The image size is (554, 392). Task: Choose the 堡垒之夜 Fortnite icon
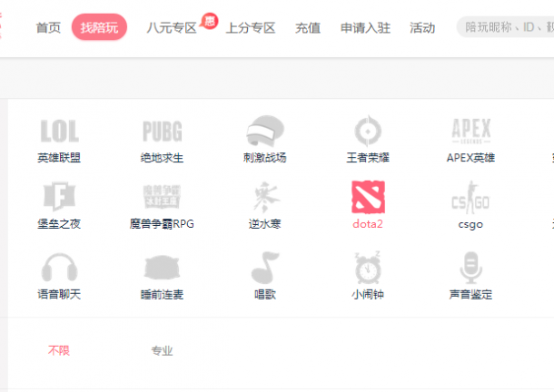pyautogui.click(x=59, y=196)
